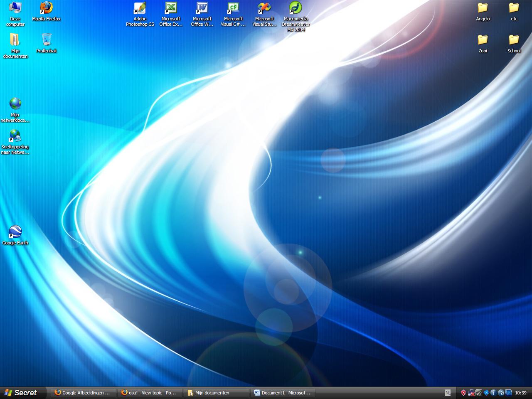The width and height of the screenshot is (532, 399).
Task: Launch Mozilla Firefox from desktop
Action: coord(47,11)
